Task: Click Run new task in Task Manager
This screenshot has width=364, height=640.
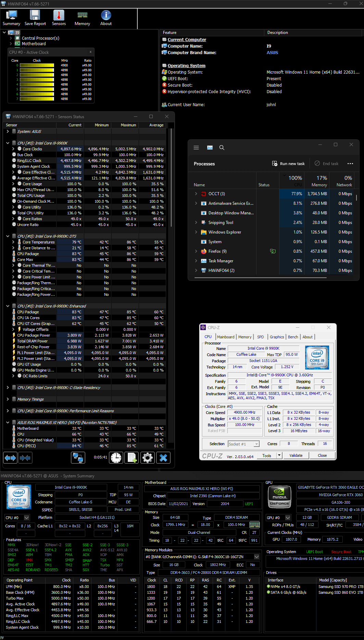Action: tap(288, 164)
